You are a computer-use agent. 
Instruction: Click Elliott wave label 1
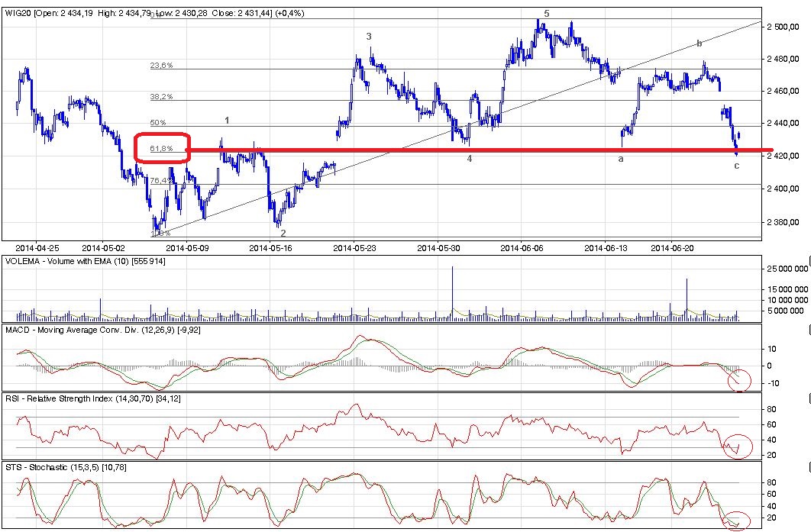point(227,121)
